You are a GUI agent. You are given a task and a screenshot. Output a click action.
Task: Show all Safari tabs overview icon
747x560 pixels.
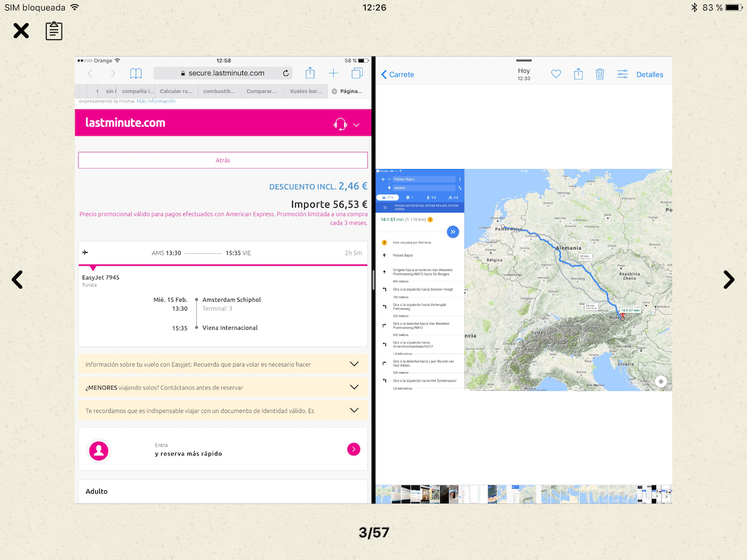click(x=357, y=73)
